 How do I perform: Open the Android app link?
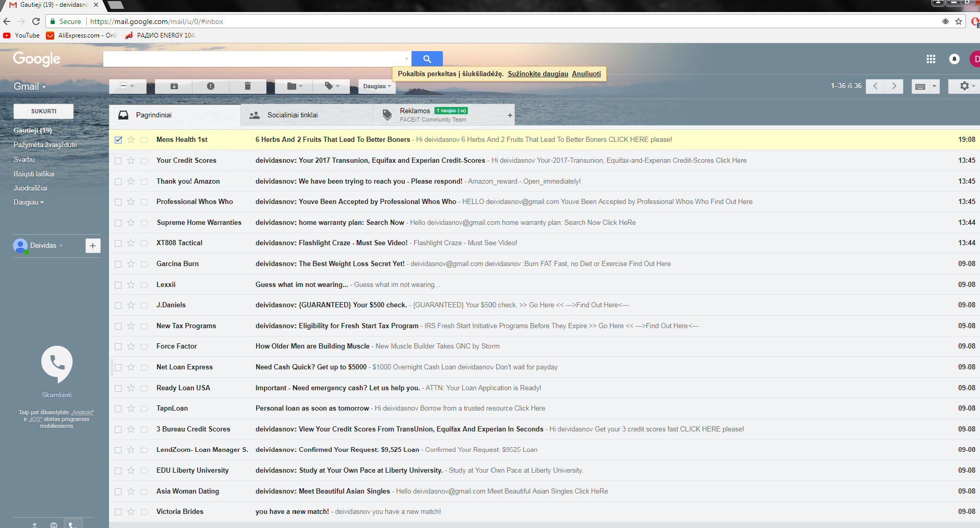[82, 412]
